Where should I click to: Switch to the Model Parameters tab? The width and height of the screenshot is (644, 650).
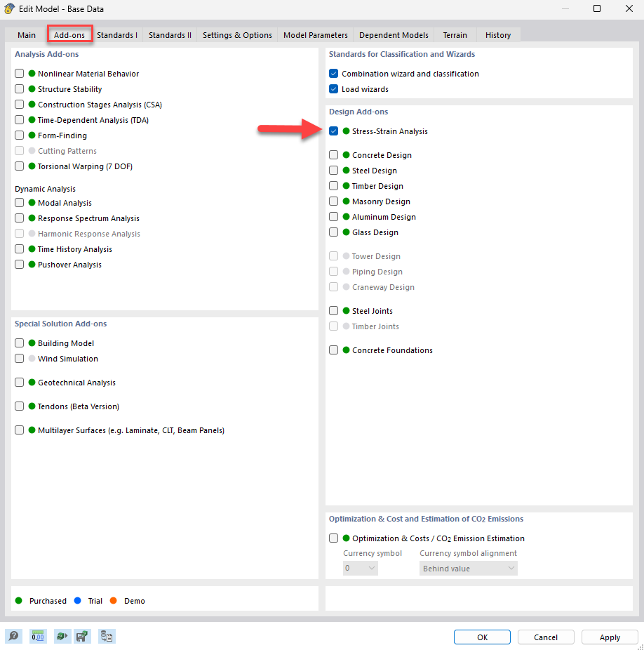click(316, 35)
